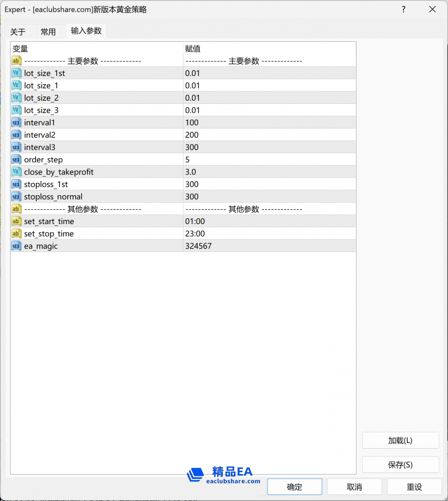Viewport: 448px width, 501px height.
Task: Switch to the 关于 tab
Action: coord(19,31)
